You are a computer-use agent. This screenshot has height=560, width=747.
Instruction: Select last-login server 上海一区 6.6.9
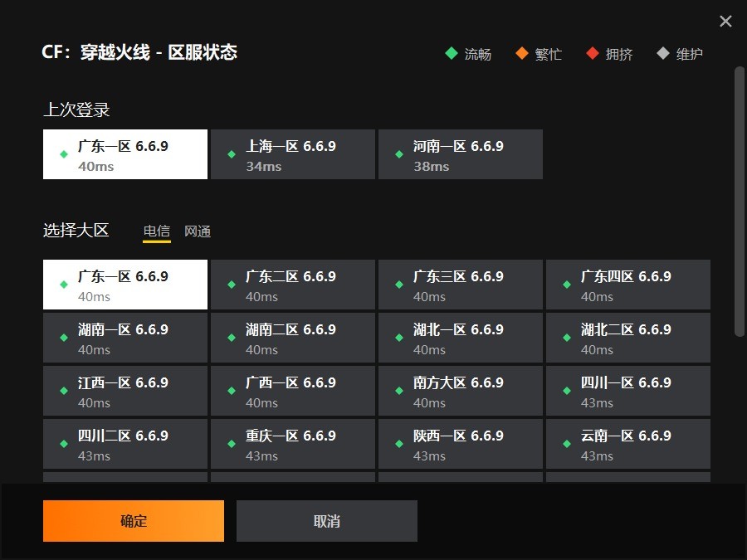(x=293, y=154)
